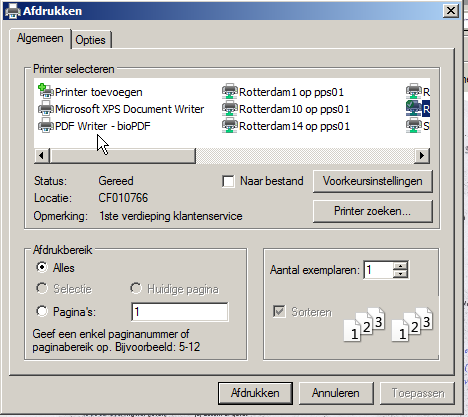
Task: Select the Rotterdam14 op pps01 printer icon
Action: coord(230,126)
